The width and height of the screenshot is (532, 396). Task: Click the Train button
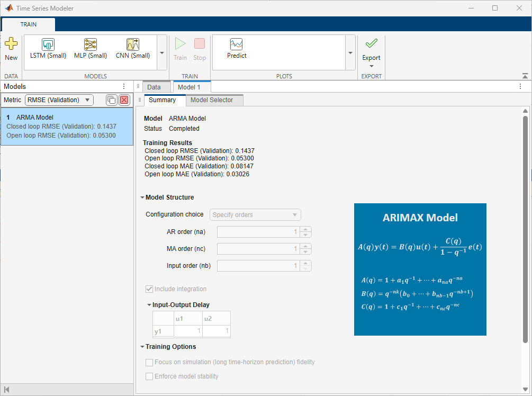pyautogui.click(x=180, y=49)
